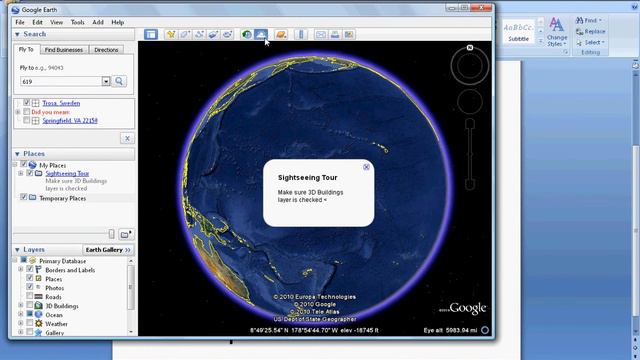This screenshot has height=360, width=640.
Task: Click the search magnifier button
Action: [119, 81]
